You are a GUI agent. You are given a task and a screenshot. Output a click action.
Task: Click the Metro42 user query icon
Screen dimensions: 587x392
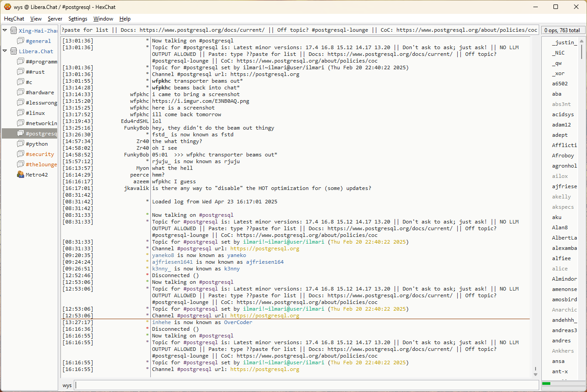click(x=21, y=175)
